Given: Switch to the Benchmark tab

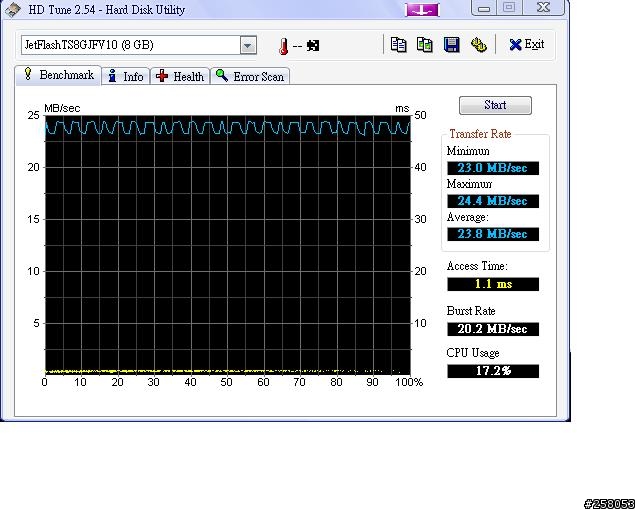Looking at the screenshot, I should (x=58, y=75).
